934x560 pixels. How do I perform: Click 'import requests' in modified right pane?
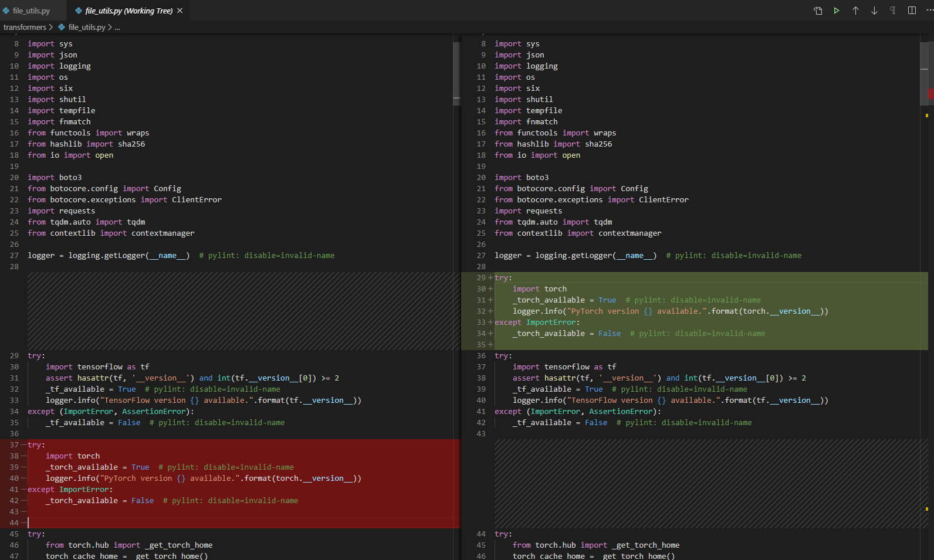click(x=528, y=211)
